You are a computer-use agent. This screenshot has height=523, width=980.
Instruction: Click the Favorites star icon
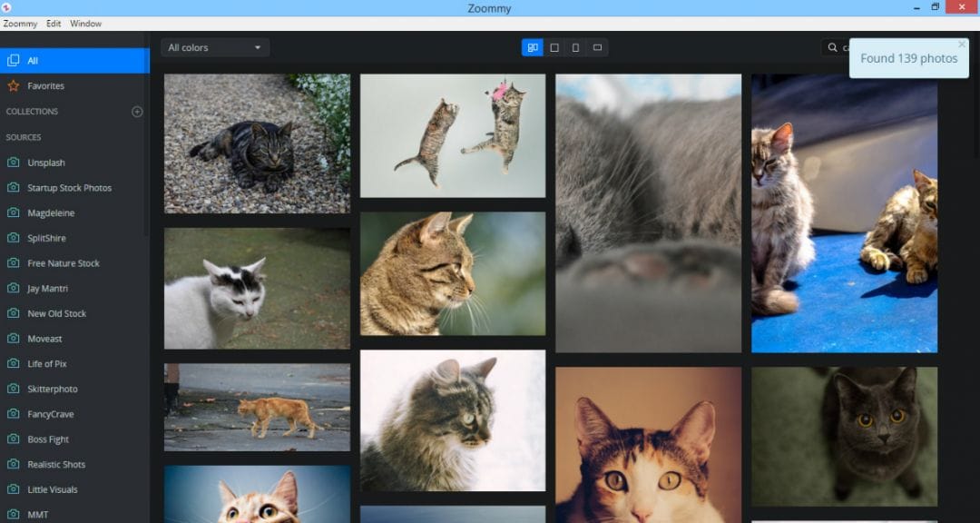click(x=13, y=85)
